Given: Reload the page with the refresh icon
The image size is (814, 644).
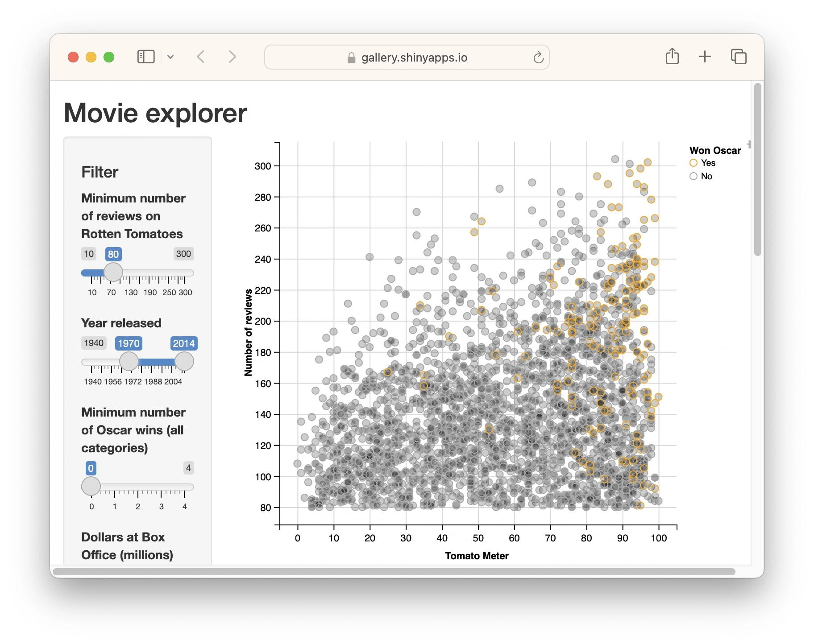Looking at the screenshot, I should pos(538,58).
